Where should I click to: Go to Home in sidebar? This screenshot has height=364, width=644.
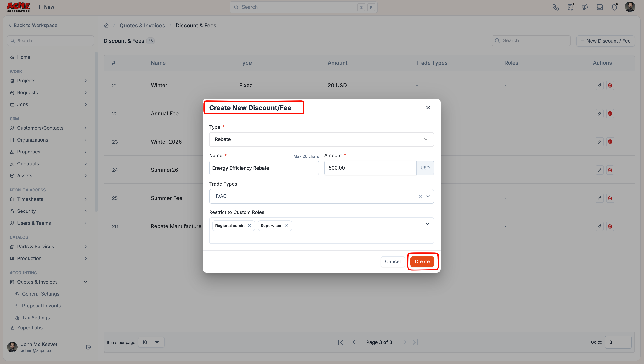point(24,57)
